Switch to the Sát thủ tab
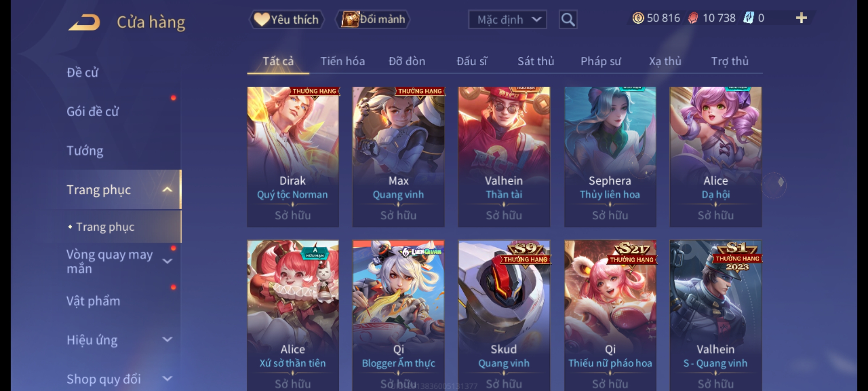This screenshot has height=391, width=868. pyautogui.click(x=536, y=61)
